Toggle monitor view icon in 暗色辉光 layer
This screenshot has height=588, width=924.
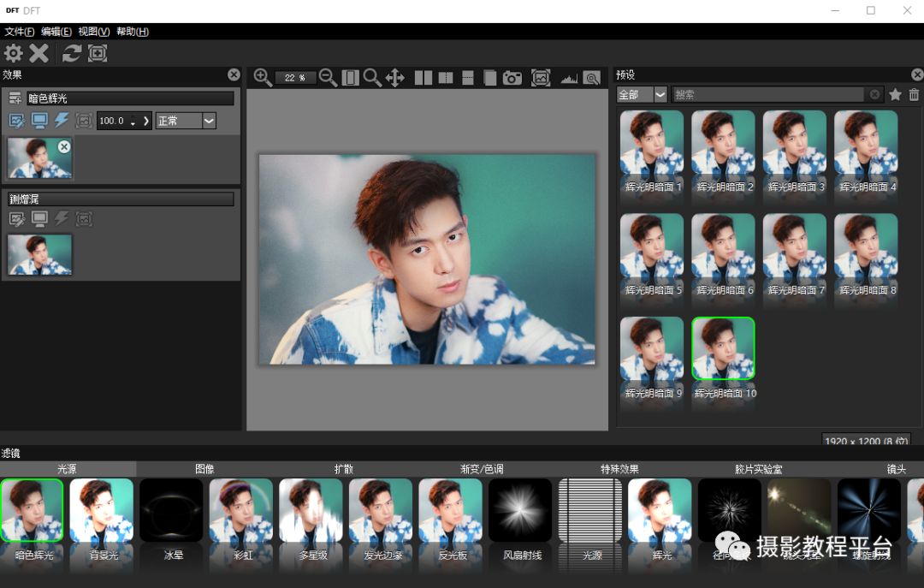coord(39,121)
